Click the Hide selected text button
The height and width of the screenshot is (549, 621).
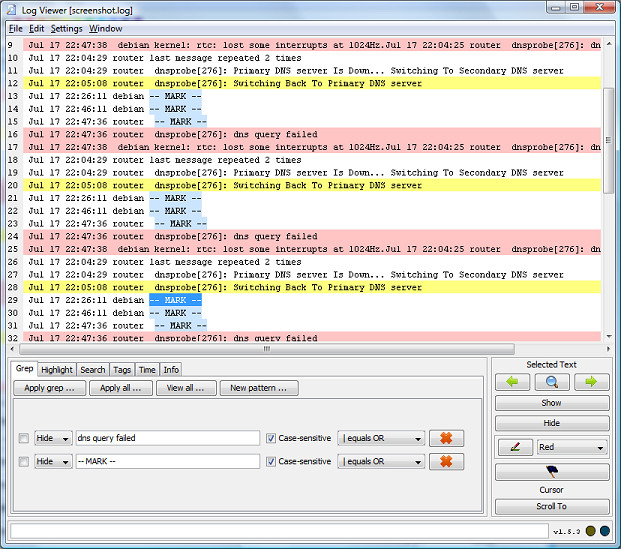552,423
